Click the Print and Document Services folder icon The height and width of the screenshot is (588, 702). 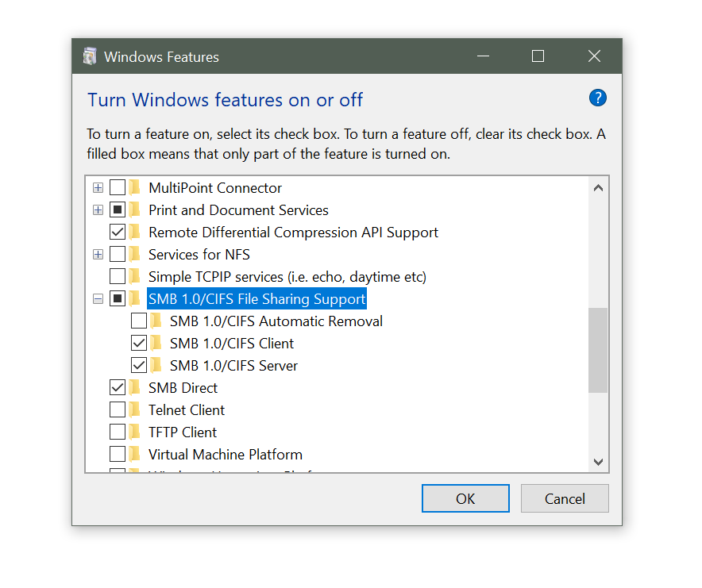click(135, 209)
